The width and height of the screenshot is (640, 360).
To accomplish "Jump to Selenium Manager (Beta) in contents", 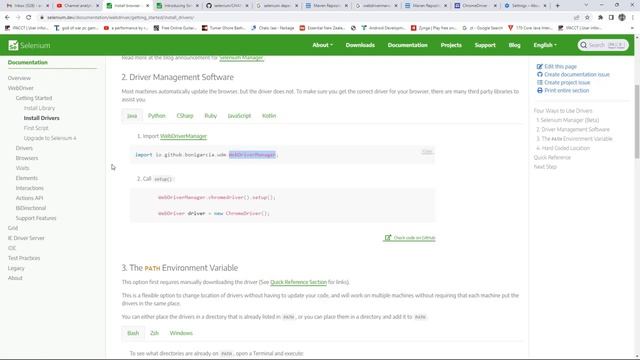I will (x=567, y=120).
